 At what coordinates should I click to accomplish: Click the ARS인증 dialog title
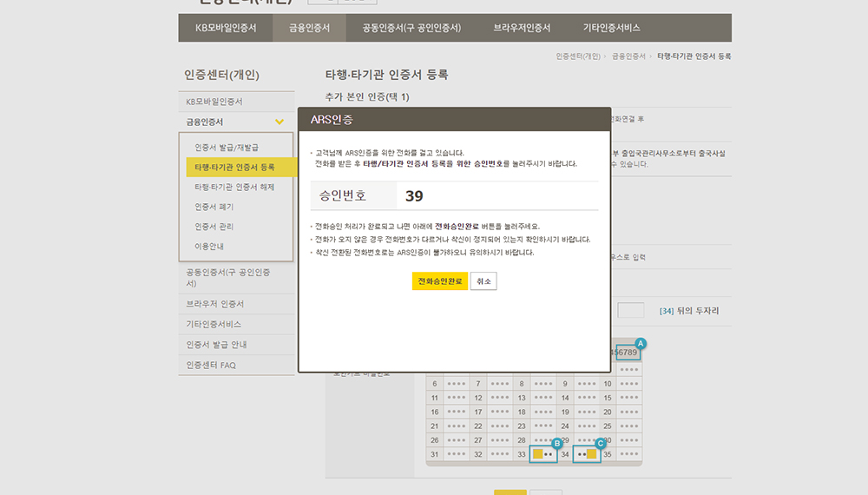[332, 120]
